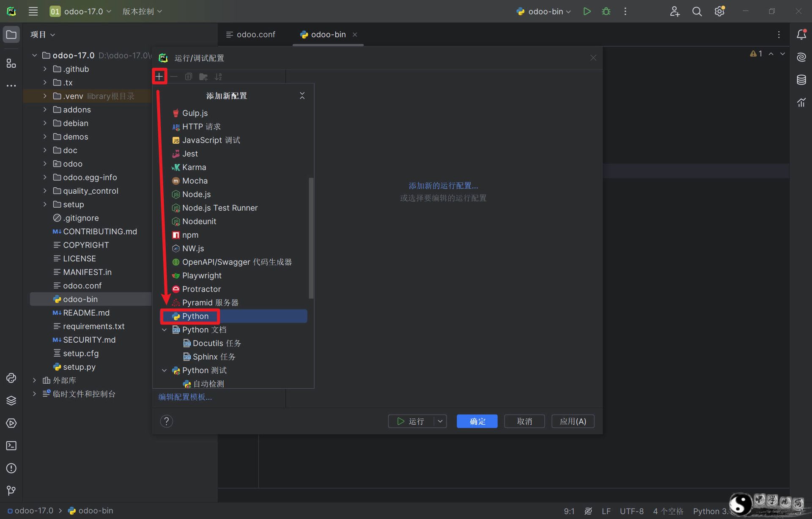812x519 pixels.
Task: Open the Git version control tool window
Action: point(11,491)
